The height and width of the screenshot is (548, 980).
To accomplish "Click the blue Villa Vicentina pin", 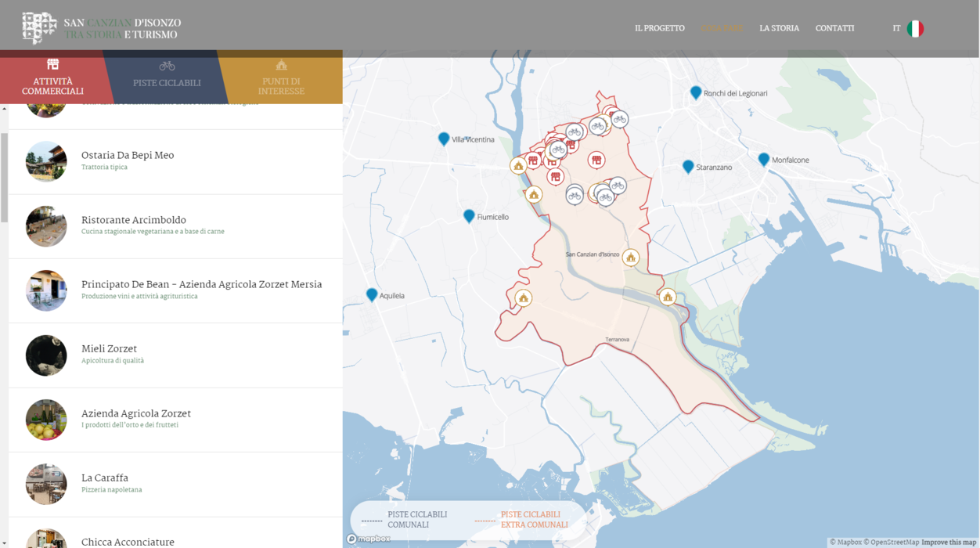I will 444,139.
